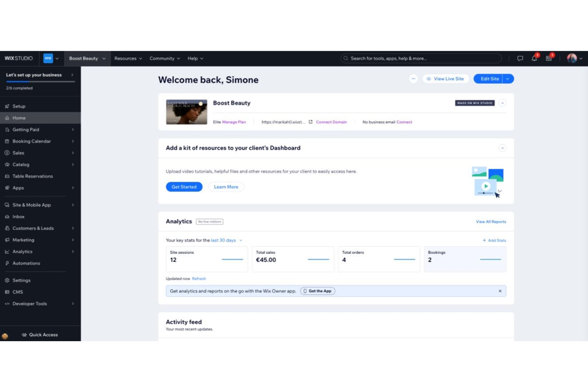Click the Get Started button for resources
The width and height of the screenshot is (588, 392).
coord(184,187)
